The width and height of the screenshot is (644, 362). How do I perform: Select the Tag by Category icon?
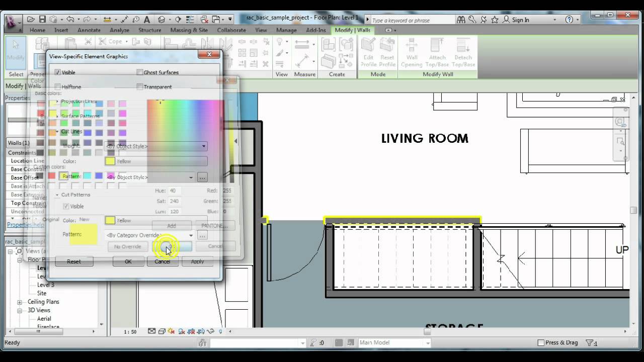click(136, 19)
